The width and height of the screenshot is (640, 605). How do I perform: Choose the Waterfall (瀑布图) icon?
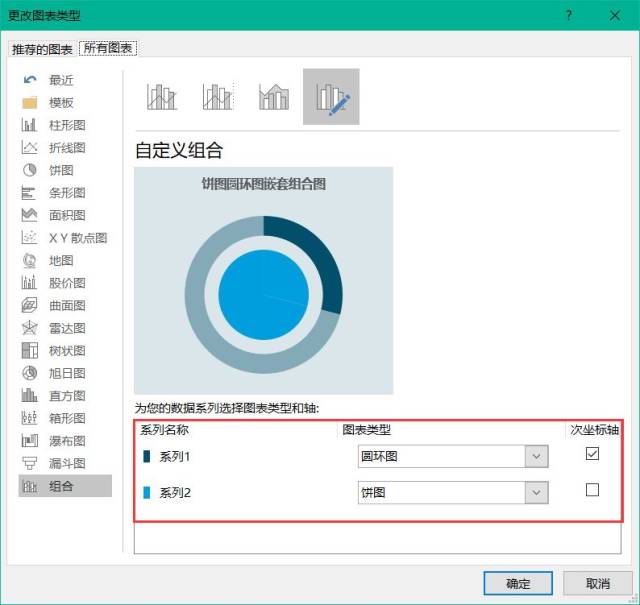(29, 440)
